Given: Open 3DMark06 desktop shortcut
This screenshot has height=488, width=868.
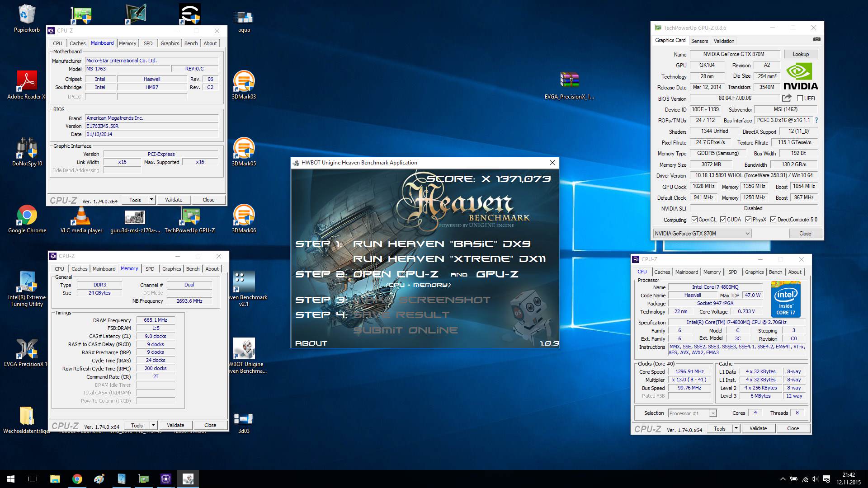Looking at the screenshot, I should tap(244, 219).
